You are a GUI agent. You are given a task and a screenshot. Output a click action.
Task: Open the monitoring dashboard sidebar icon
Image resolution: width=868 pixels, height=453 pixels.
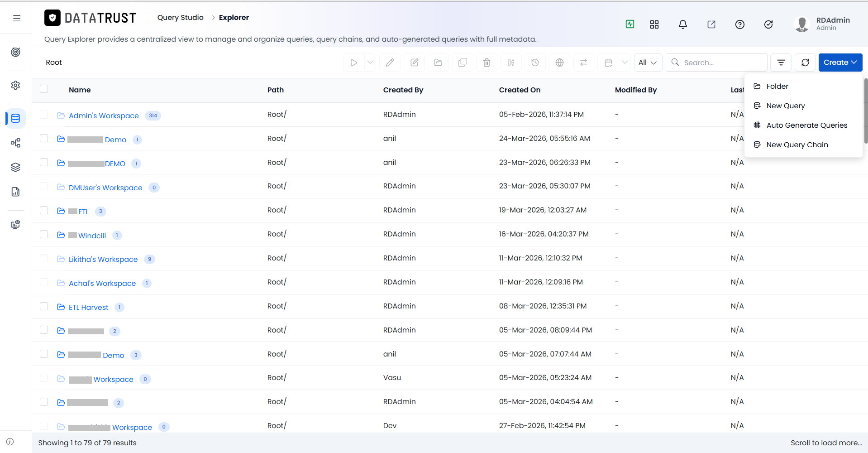click(x=16, y=225)
